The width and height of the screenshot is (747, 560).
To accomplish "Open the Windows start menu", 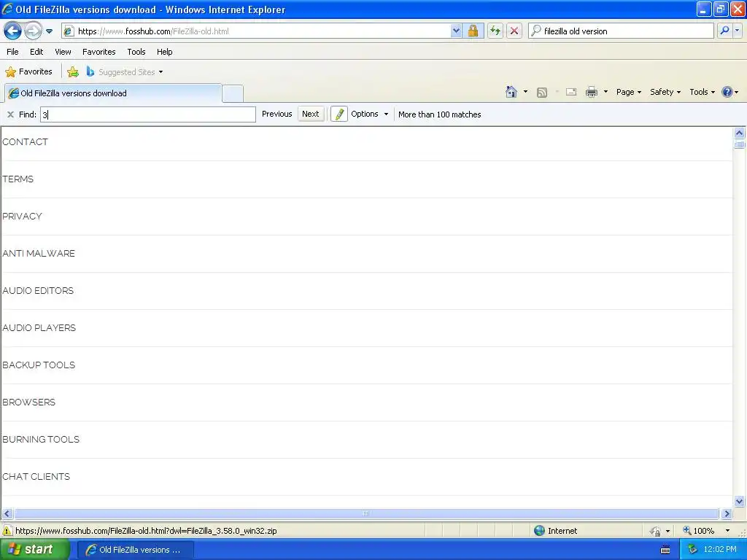I will tap(34, 550).
